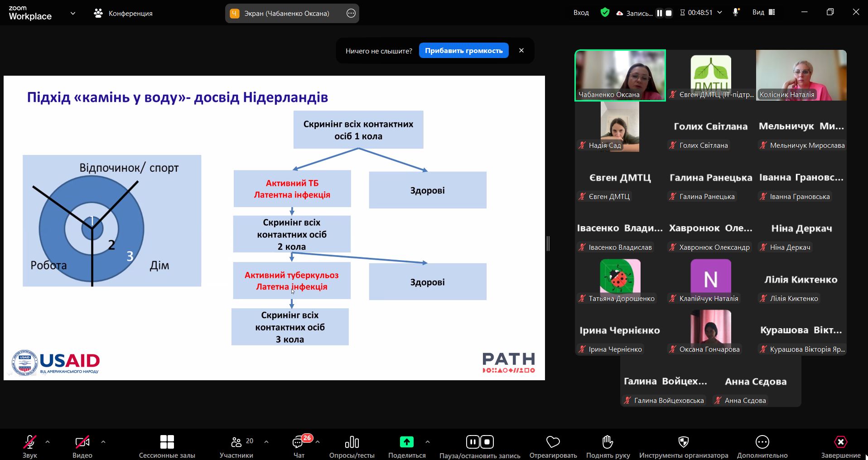
Task: Click the panel divider handle beside the slide
Action: tap(548, 243)
